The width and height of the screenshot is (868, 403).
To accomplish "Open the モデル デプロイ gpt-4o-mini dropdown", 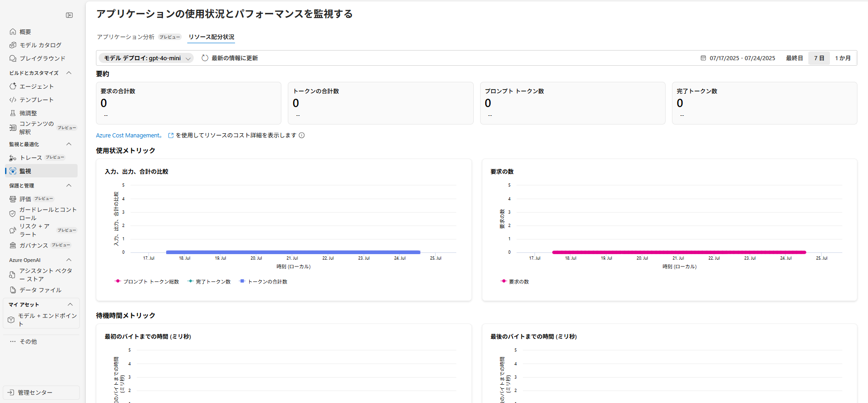I will (146, 58).
